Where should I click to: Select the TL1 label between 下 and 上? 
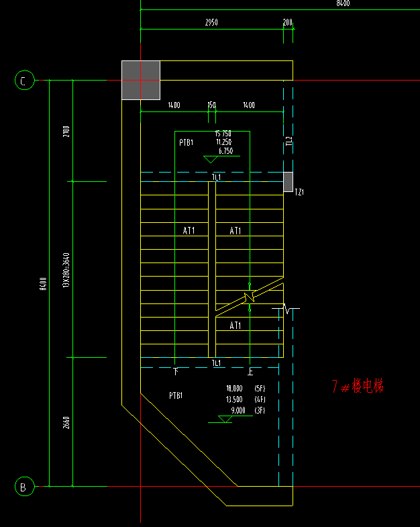point(217,363)
